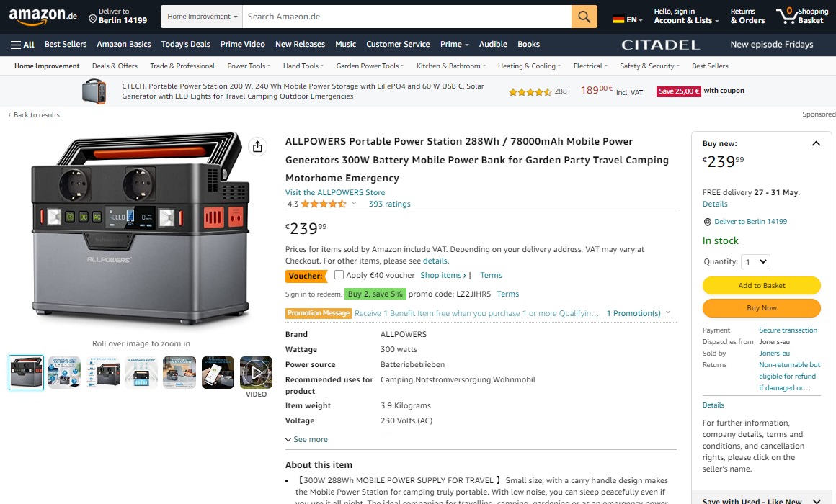Click the orange search magnifier button
This screenshot has width=836, height=504.
(584, 17)
